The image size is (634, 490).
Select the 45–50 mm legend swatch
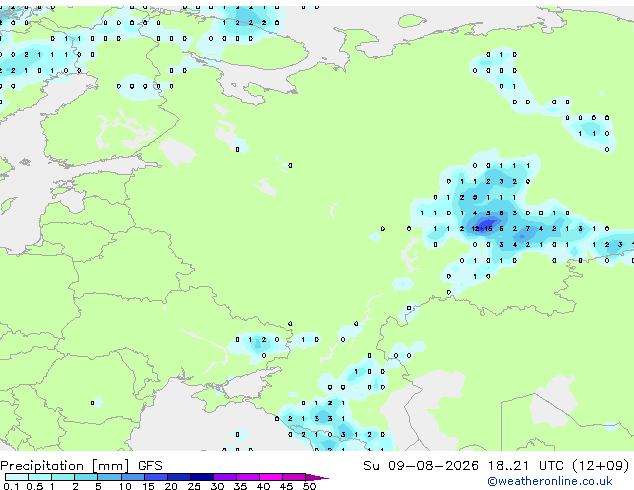294,477
